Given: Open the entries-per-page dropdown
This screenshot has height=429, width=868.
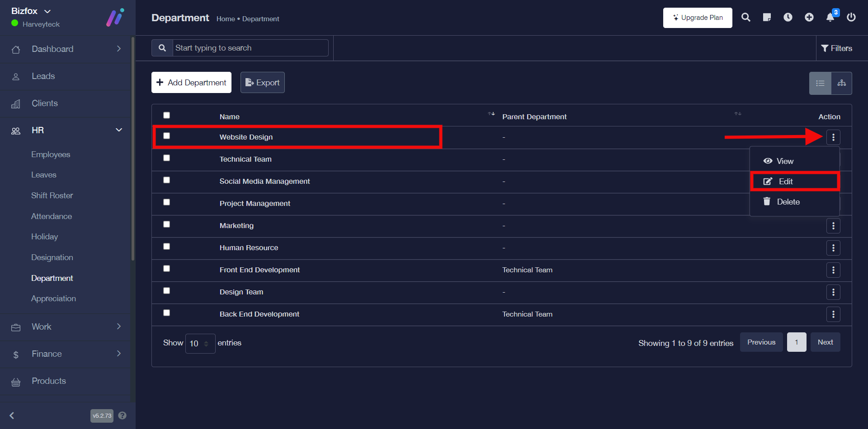Looking at the screenshot, I should pyautogui.click(x=200, y=344).
